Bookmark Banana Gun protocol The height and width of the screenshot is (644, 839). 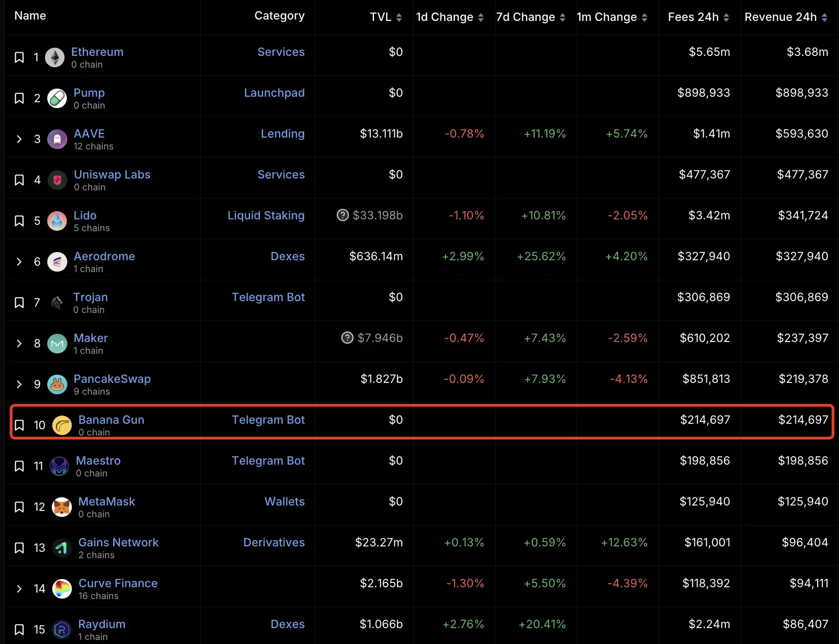tap(19, 426)
